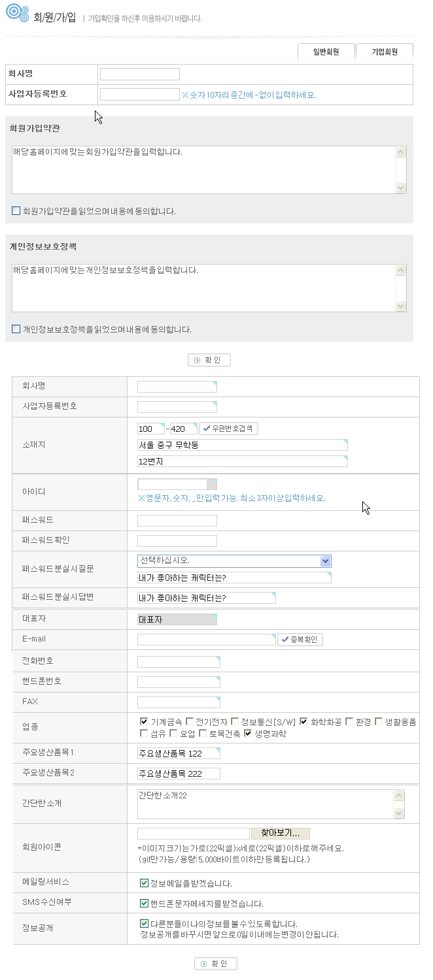This screenshot has height=980, width=433.
Task: Click the 아이디 input field
Action: 173,484
